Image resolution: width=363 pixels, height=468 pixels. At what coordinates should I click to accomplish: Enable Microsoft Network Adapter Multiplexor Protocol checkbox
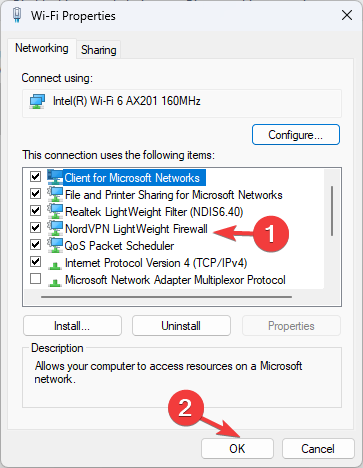pos(35,278)
